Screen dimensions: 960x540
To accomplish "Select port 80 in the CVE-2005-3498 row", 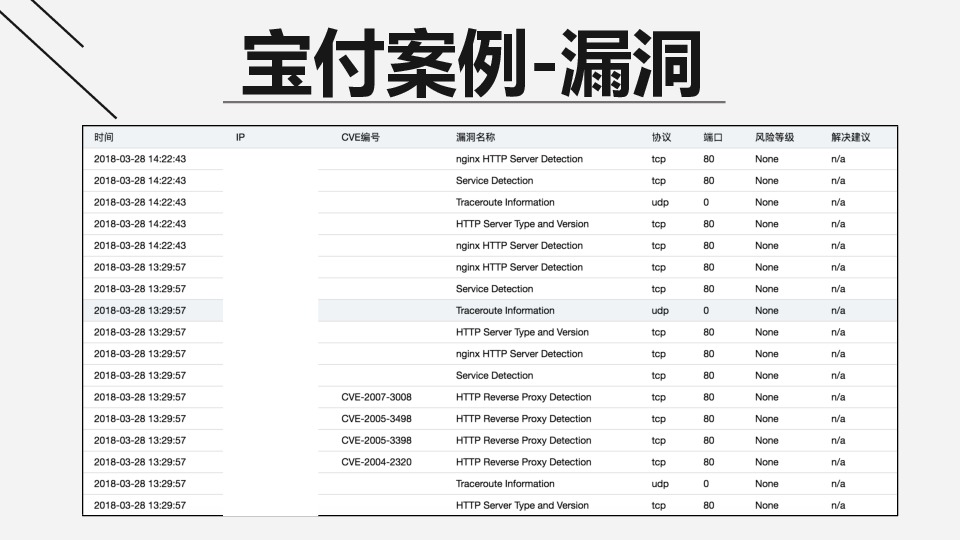I will click(x=708, y=419).
